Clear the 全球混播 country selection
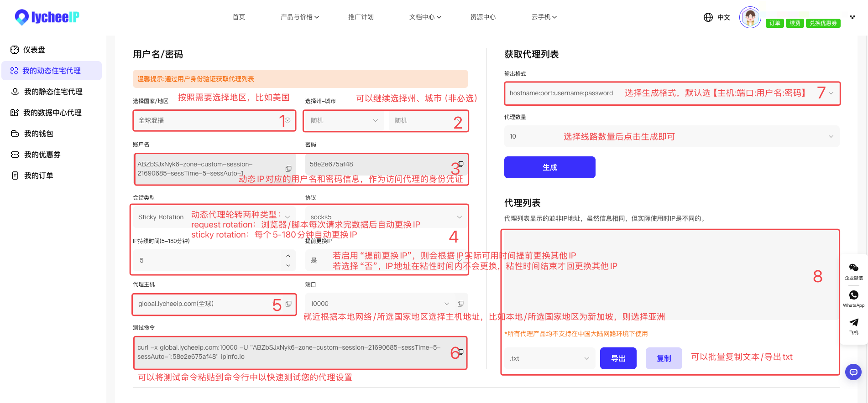 pos(288,120)
